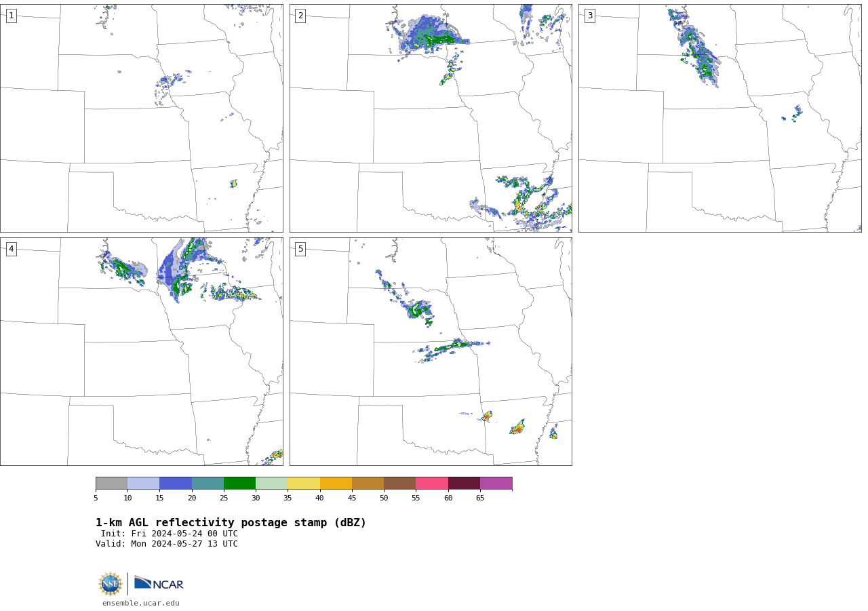
Task: Click the colorbar tick label 50
Action: pyautogui.click(x=384, y=498)
